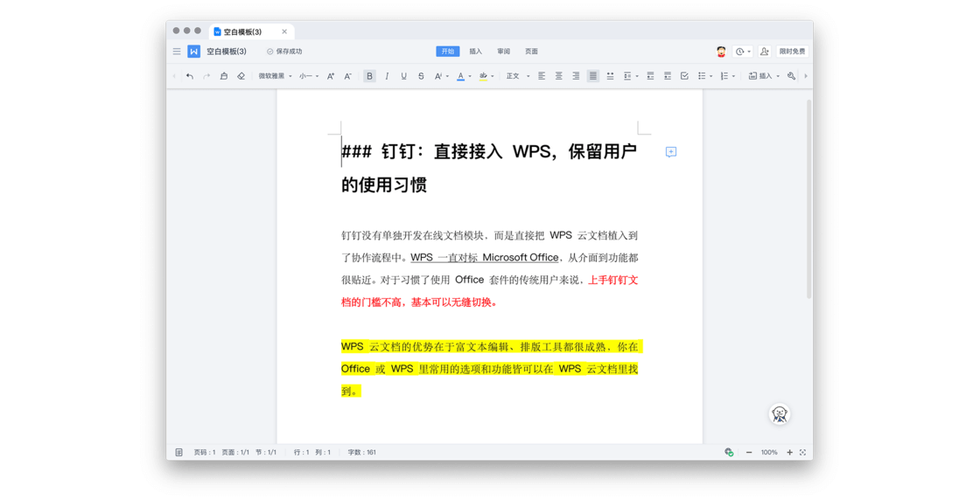Open the numbered list dropdown arrow
The height and width of the screenshot is (500, 980).
coord(734,76)
